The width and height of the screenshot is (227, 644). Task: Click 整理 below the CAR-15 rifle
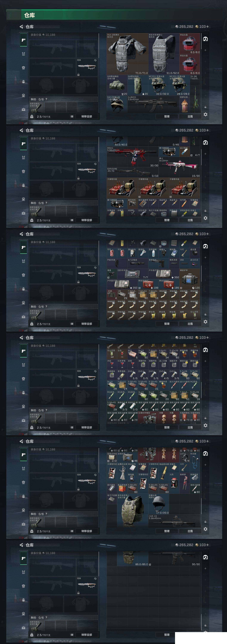click(x=167, y=531)
